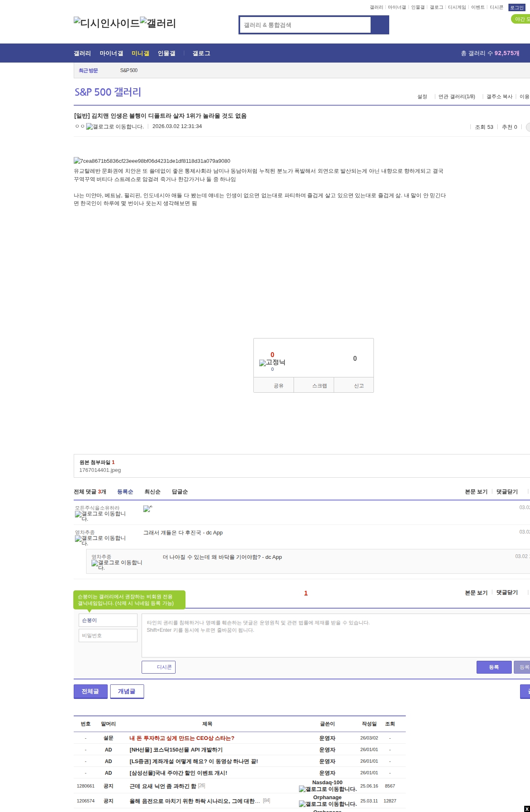The image size is (530, 812).
Task: Close the bottom-right X popup button
Action: coord(526,809)
